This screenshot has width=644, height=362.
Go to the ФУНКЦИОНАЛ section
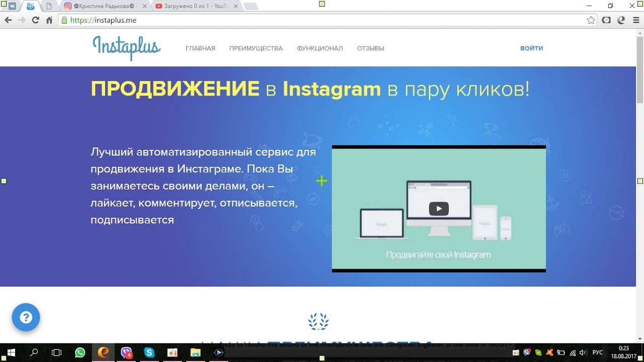(320, 48)
